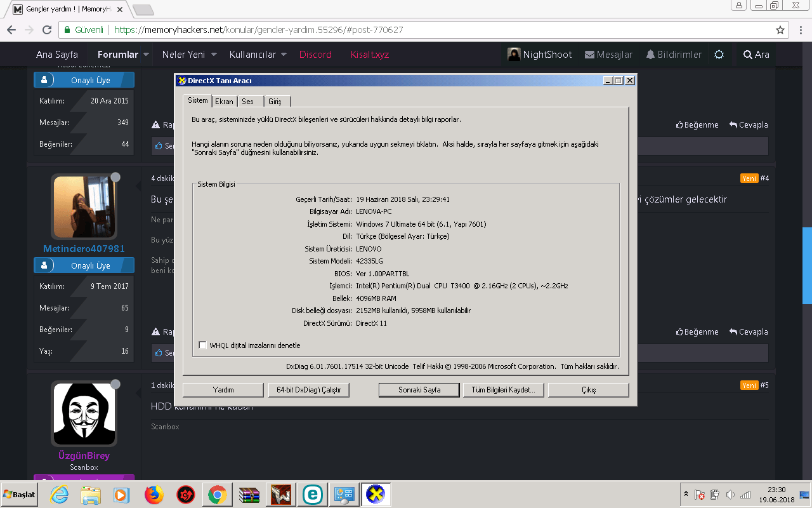
Task: Click the Sonraki Sayfa button
Action: [419, 390]
